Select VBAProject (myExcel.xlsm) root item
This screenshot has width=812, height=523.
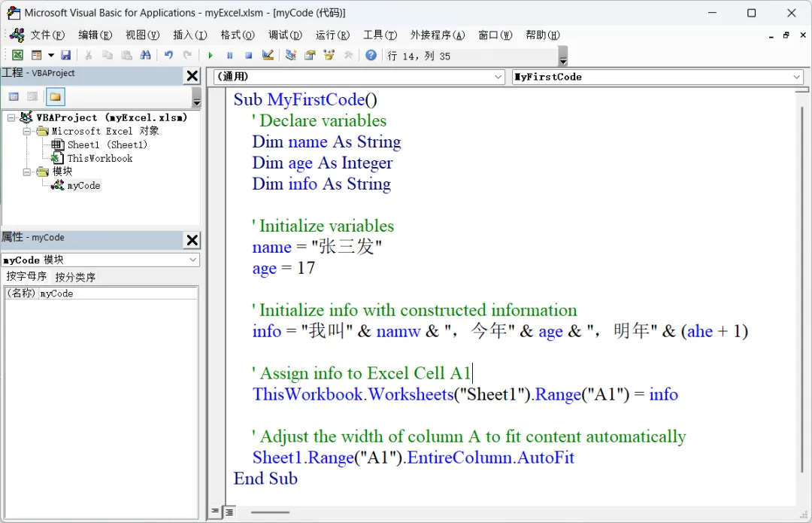point(111,117)
